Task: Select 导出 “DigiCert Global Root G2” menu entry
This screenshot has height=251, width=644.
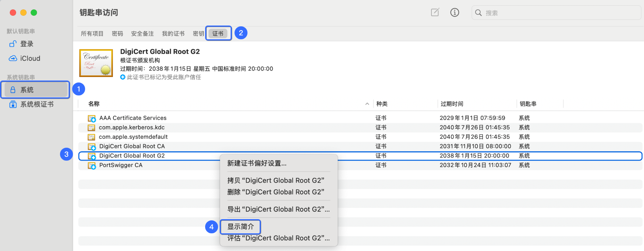Action: (x=278, y=209)
